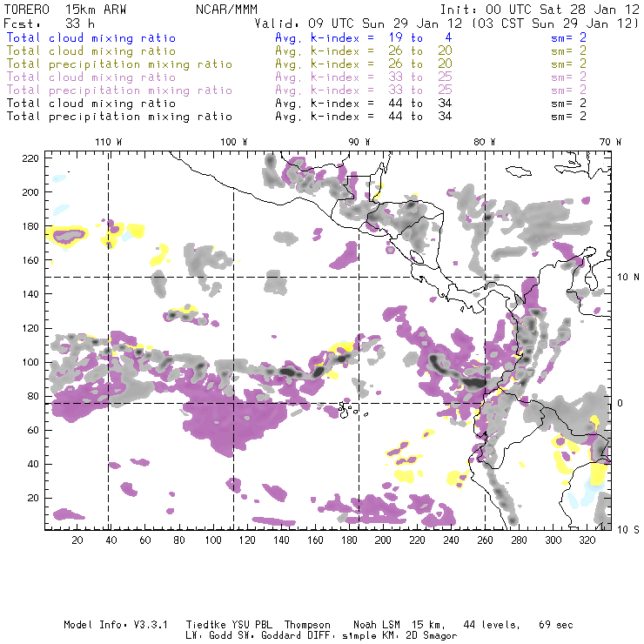Select the "10 S" latitude label
The height and width of the screenshot is (644, 644).
(x=628, y=530)
